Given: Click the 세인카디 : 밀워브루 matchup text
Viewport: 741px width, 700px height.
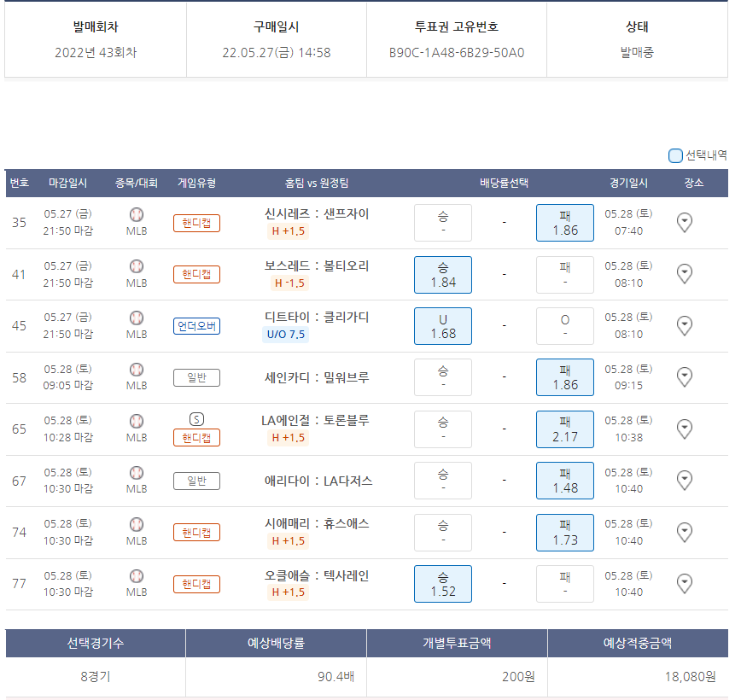Looking at the screenshot, I should 317,377.
